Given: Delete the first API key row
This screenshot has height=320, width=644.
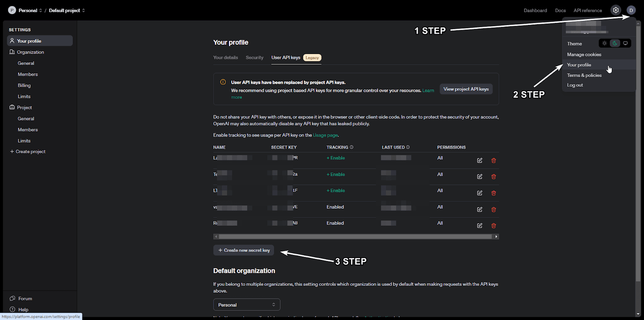Looking at the screenshot, I should (x=493, y=160).
